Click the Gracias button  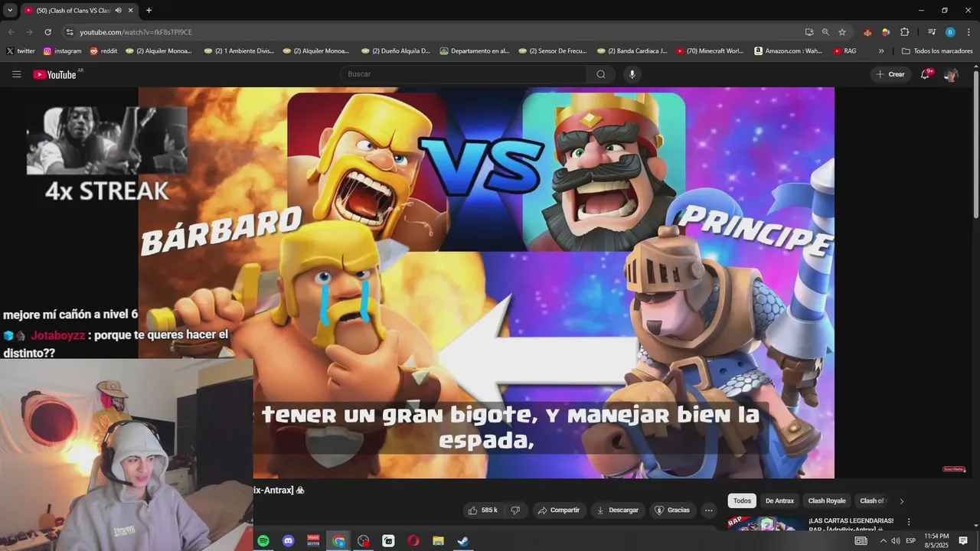(671, 510)
